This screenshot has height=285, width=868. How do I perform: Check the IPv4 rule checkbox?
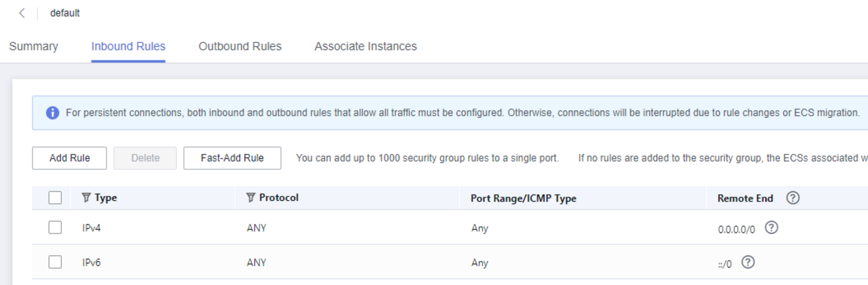pos(55,228)
